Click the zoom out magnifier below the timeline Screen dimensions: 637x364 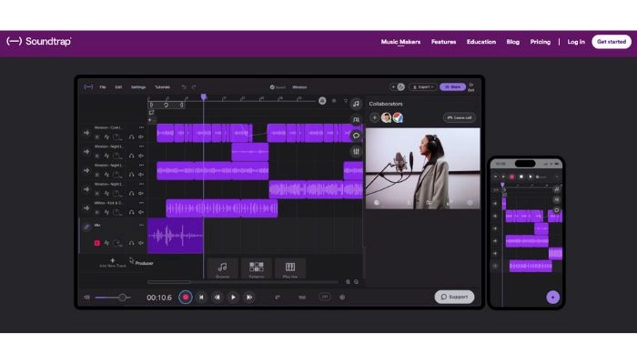coord(357,282)
